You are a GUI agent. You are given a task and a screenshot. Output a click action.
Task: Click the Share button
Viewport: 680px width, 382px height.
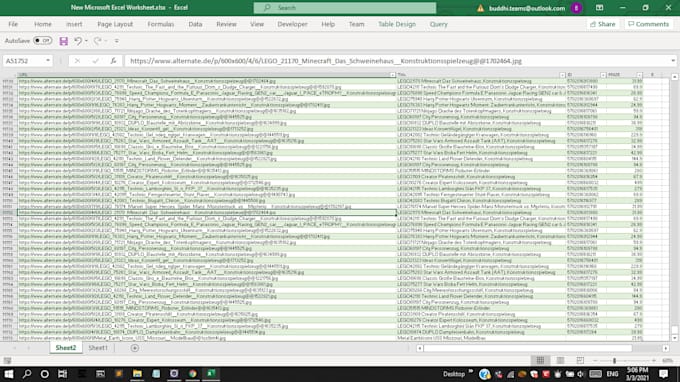(603, 24)
